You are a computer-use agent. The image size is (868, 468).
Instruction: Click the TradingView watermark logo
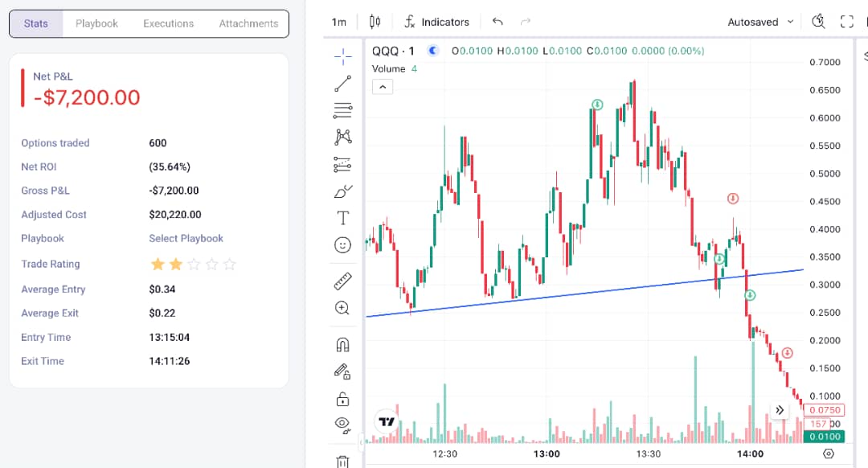coord(386,419)
